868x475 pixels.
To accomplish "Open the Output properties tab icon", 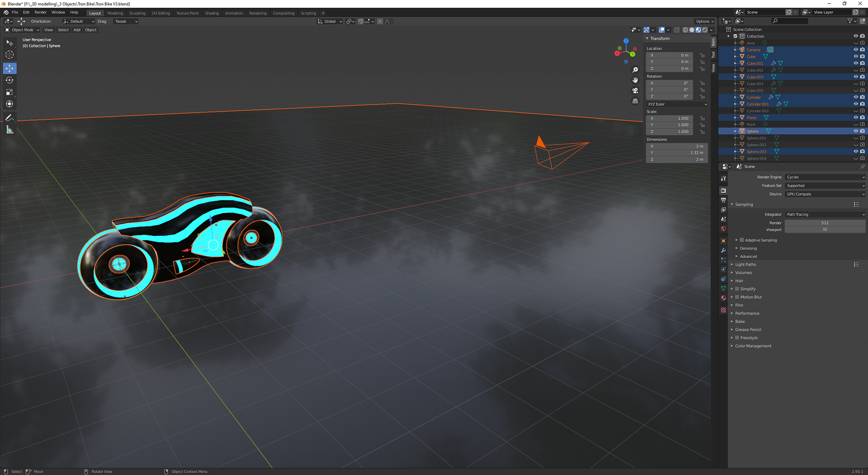I will click(x=723, y=200).
